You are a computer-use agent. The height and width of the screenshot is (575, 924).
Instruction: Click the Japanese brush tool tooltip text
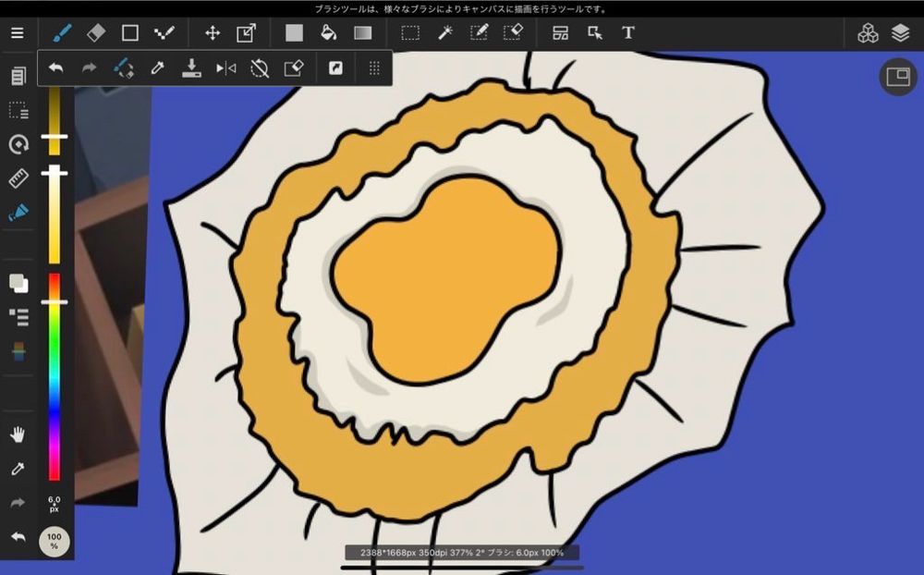click(461, 9)
